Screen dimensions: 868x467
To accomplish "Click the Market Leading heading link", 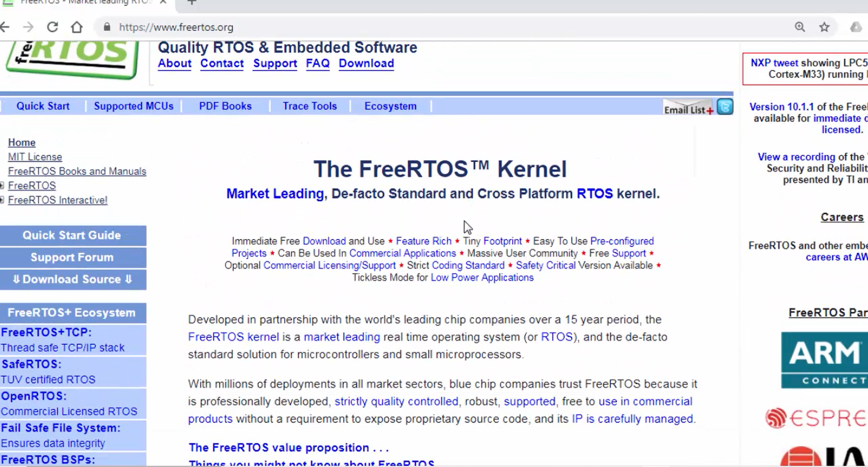I will tap(275, 194).
